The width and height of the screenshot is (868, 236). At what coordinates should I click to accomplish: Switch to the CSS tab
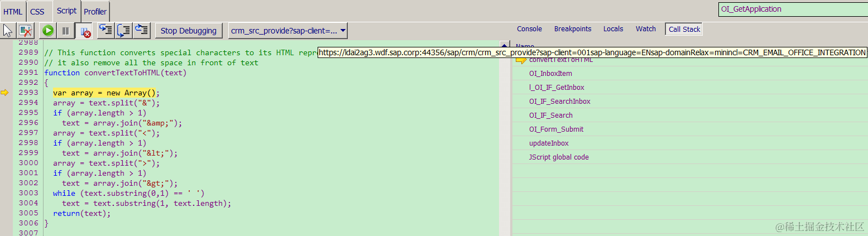point(37,11)
